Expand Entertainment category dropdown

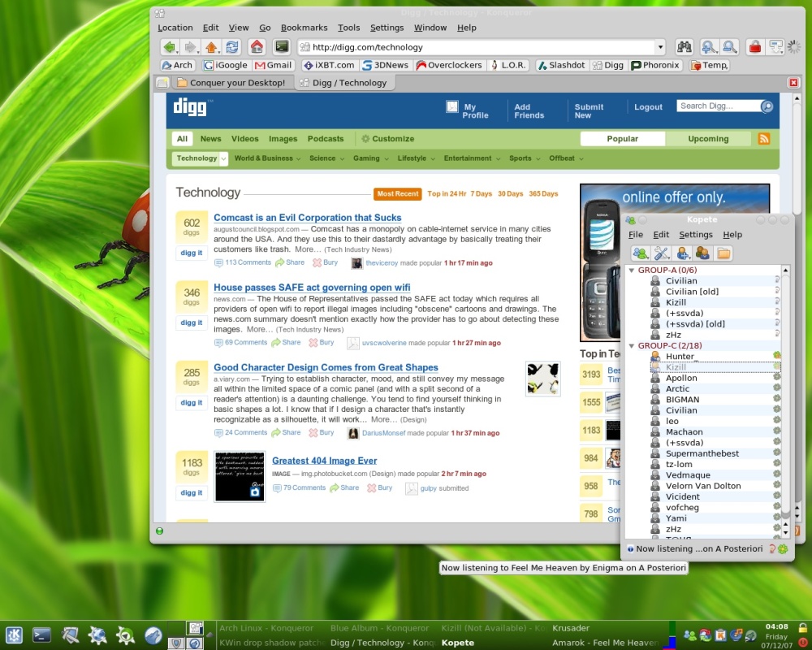(x=499, y=159)
